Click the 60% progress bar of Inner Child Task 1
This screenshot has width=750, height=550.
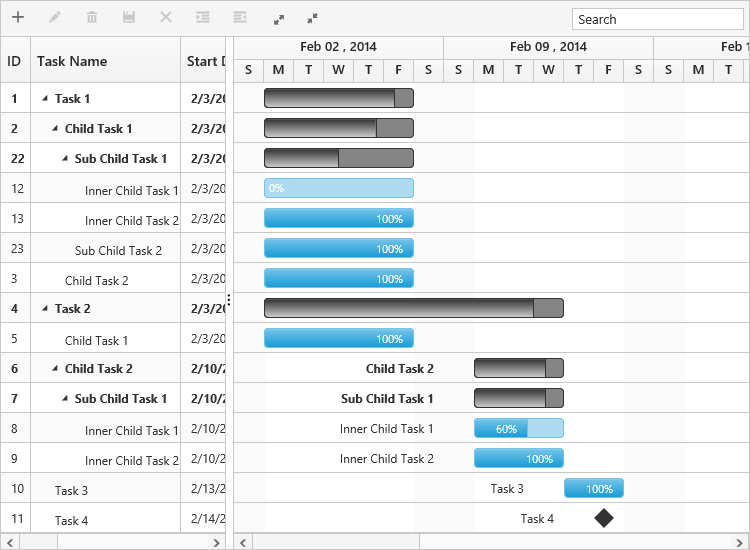click(x=518, y=429)
